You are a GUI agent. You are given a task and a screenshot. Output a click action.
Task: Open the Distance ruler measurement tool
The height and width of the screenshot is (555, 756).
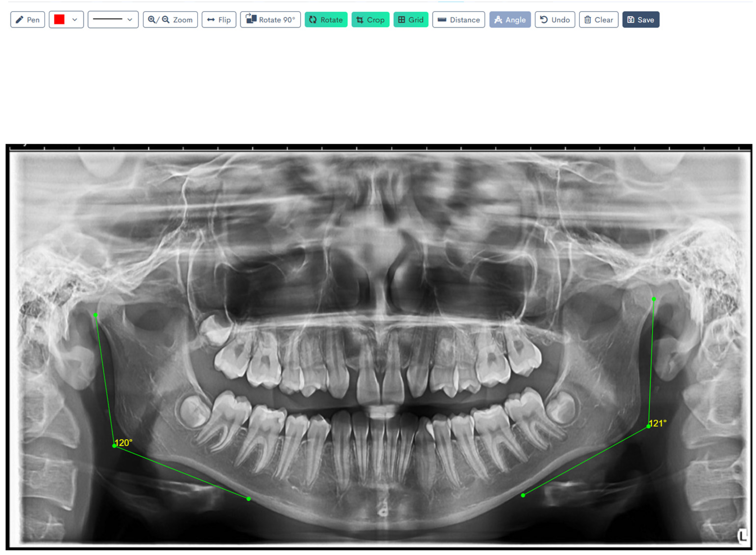[x=458, y=20]
